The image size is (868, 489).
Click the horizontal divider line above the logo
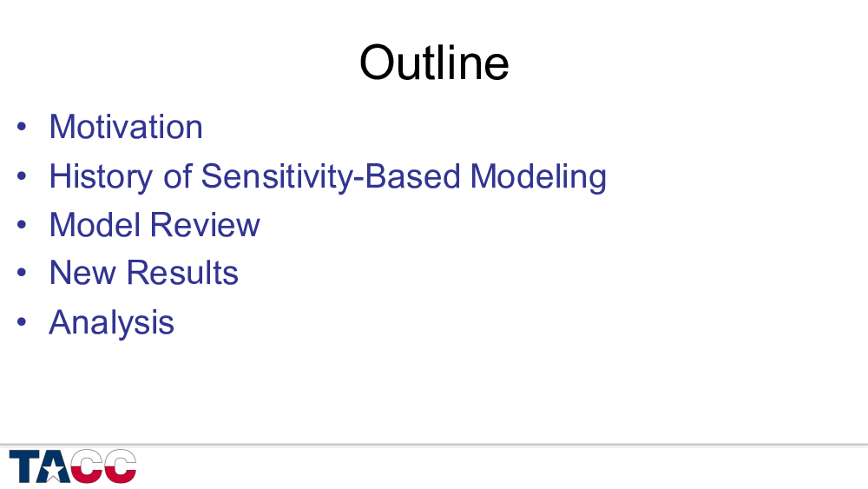pyautogui.click(x=434, y=445)
